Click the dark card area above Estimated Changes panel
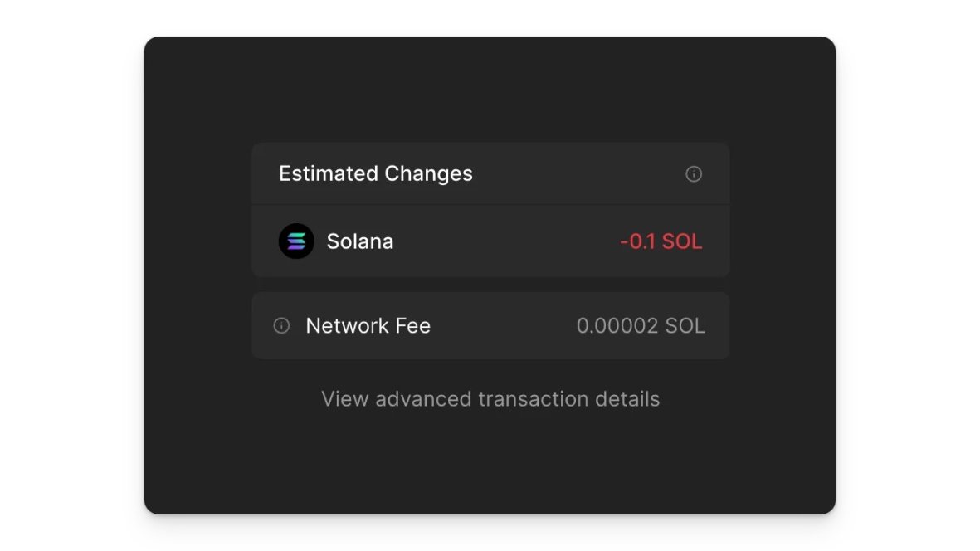The height and width of the screenshot is (551, 980). (x=490, y=91)
